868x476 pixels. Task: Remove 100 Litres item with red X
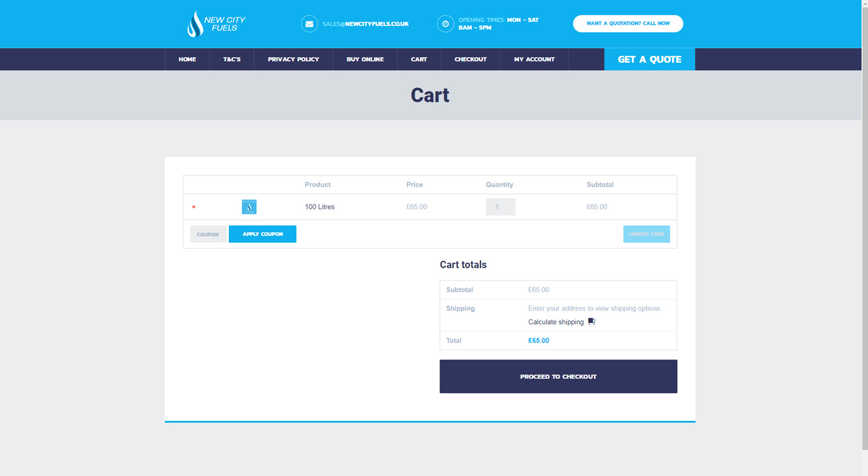pos(194,207)
